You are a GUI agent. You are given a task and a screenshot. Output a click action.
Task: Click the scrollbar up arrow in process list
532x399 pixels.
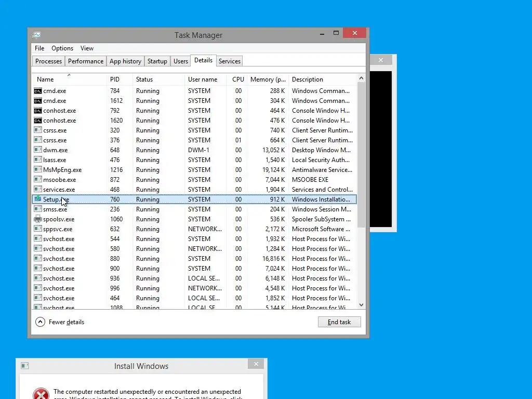tap(361, 78)
